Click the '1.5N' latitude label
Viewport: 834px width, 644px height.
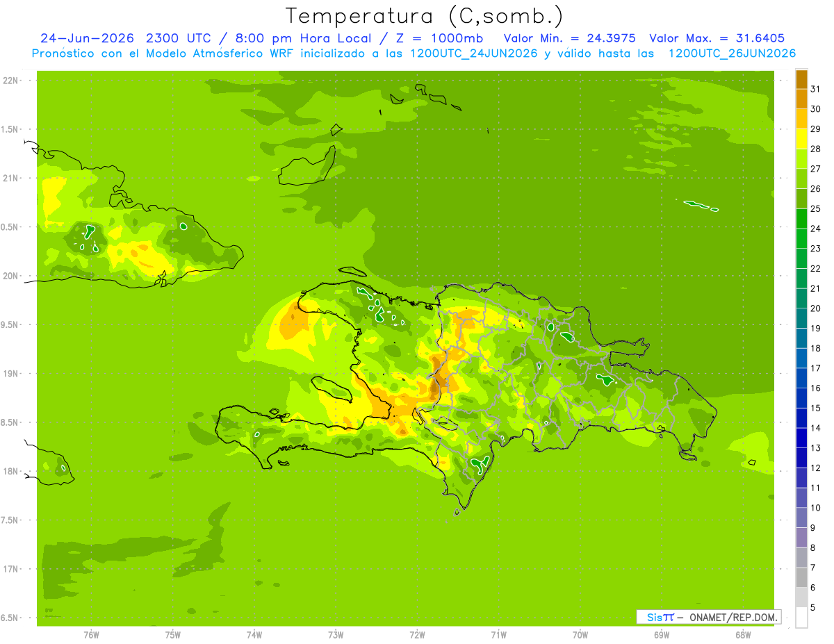point(10,129)
